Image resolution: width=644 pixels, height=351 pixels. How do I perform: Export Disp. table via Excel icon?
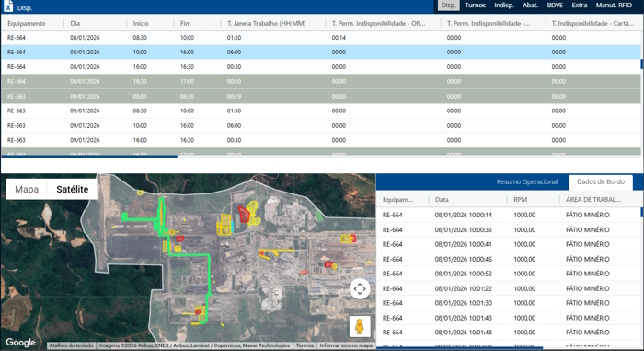[8, 6]
